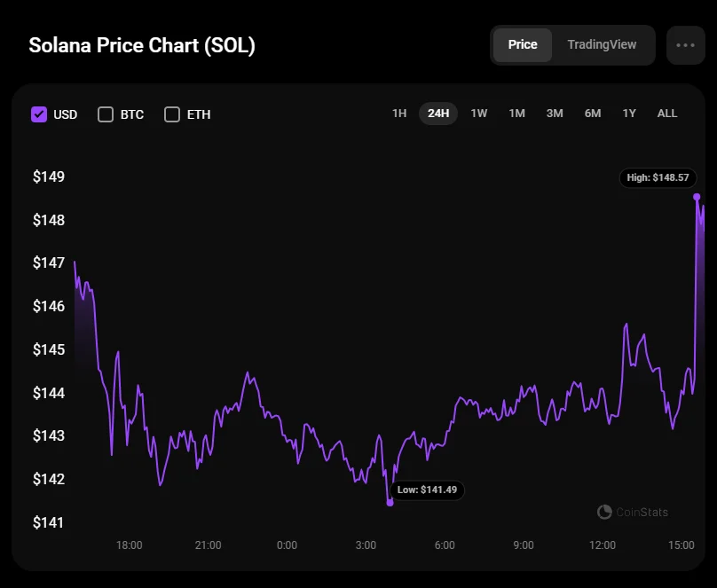
Task: Click the High: $148.57 label
Action: 658,177
